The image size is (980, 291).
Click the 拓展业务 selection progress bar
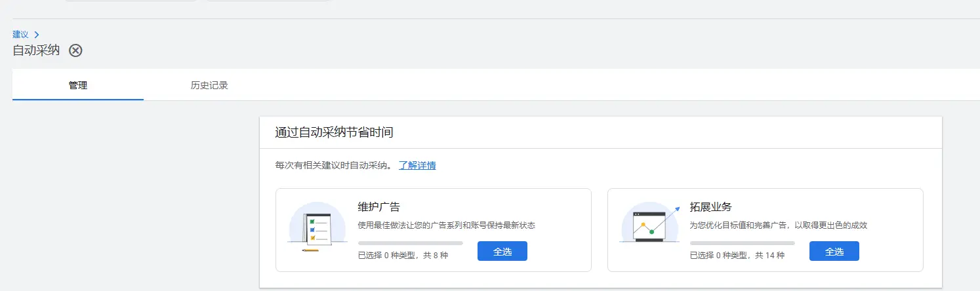(x=743, y=243)
